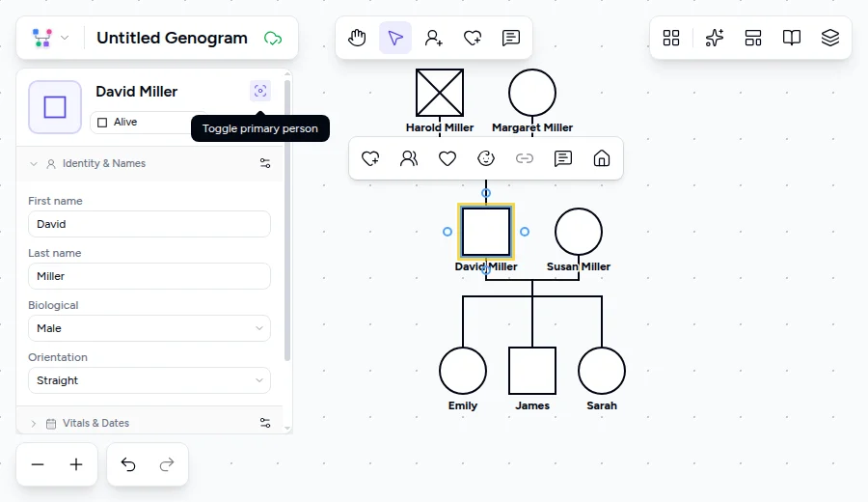The image size is (868, 502).
Task: Click David Miller's left connection handle
Action: [x=448, y=232]
